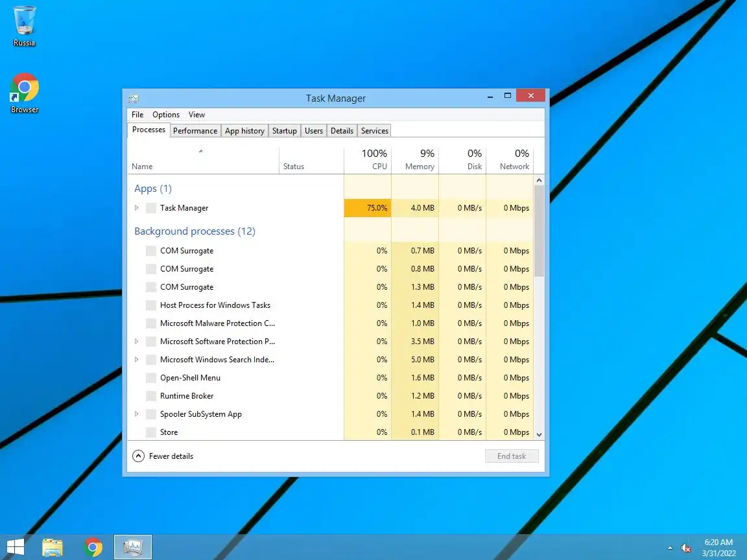This screenshot has height=560, width=747.
Task: Open File Explorer from the taskbar
Action: 53,547
